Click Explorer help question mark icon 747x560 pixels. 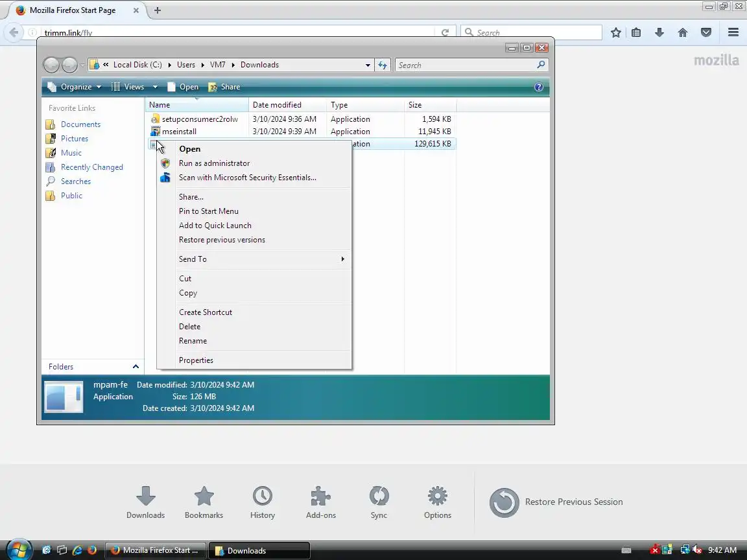(538, 87)
